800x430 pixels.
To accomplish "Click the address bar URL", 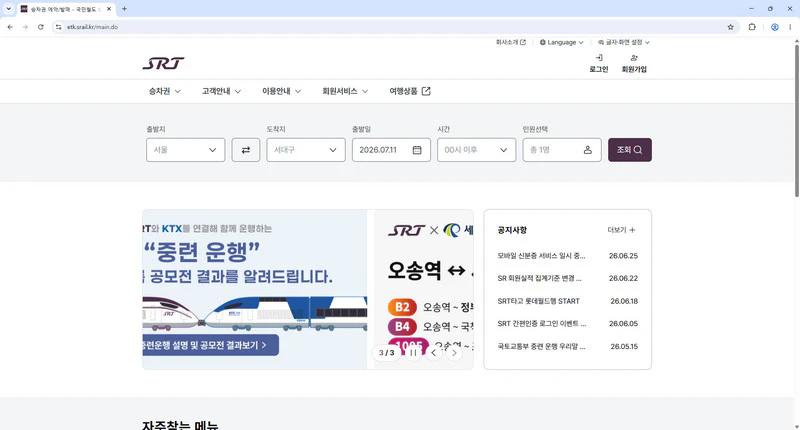I will tap(92, 27).
